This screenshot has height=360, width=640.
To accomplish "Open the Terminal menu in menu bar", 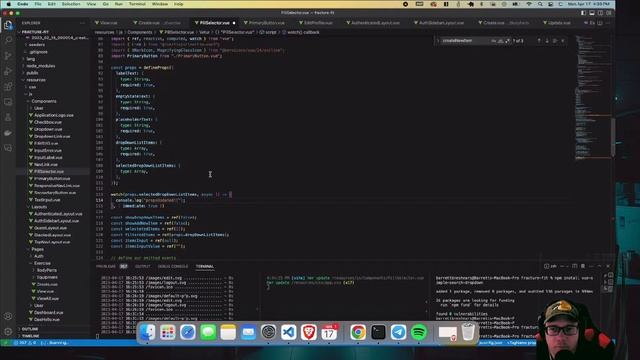I will click(137, 4).
